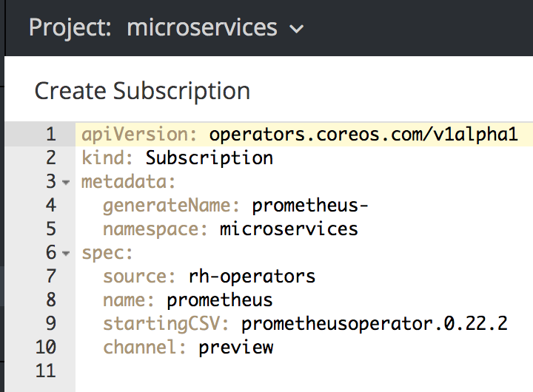Click line number 9 in gutter
Screen dimensions: 533x392
[51, 323]
